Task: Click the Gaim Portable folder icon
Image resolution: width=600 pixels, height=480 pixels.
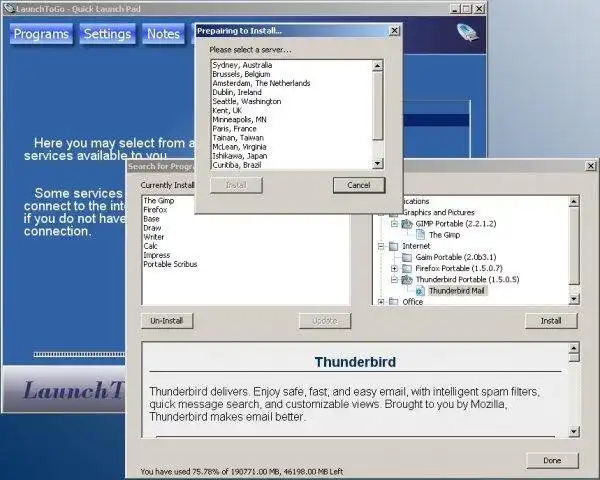Action: [407, 257]
